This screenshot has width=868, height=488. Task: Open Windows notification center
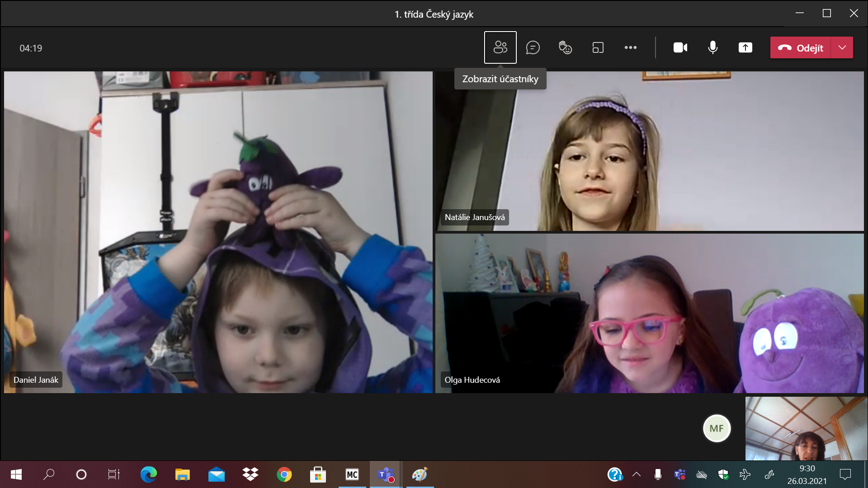click(x=845, y=474)
